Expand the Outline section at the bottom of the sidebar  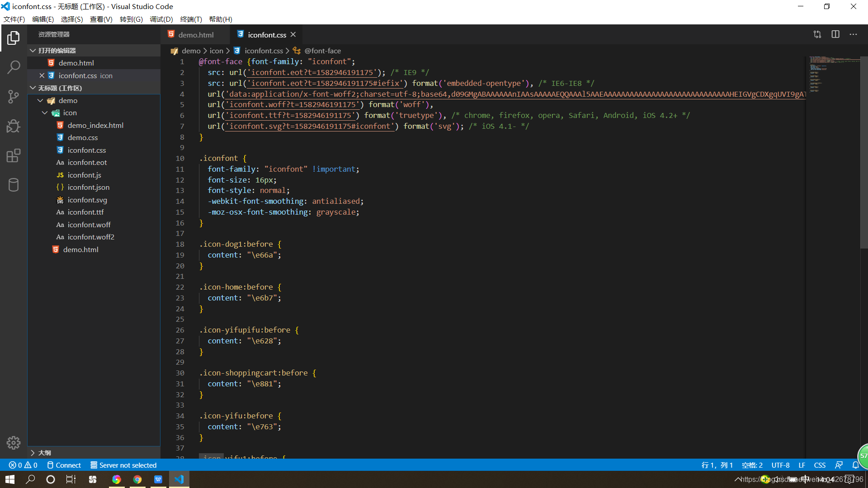pyautogui.click(x=94, y=453)
